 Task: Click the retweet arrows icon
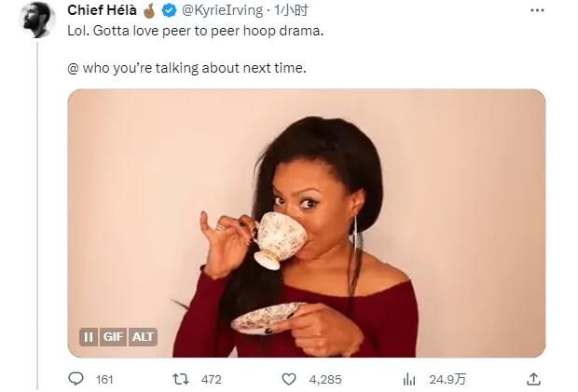coord(182,379)
